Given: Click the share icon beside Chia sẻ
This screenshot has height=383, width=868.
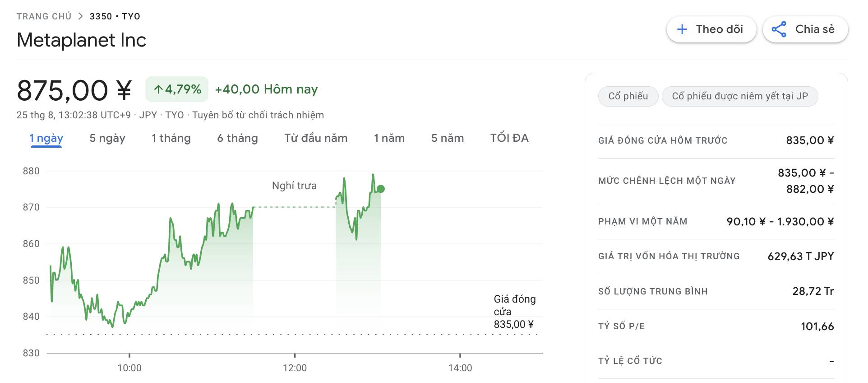Looking at the screenshot, I should (779, 29).
